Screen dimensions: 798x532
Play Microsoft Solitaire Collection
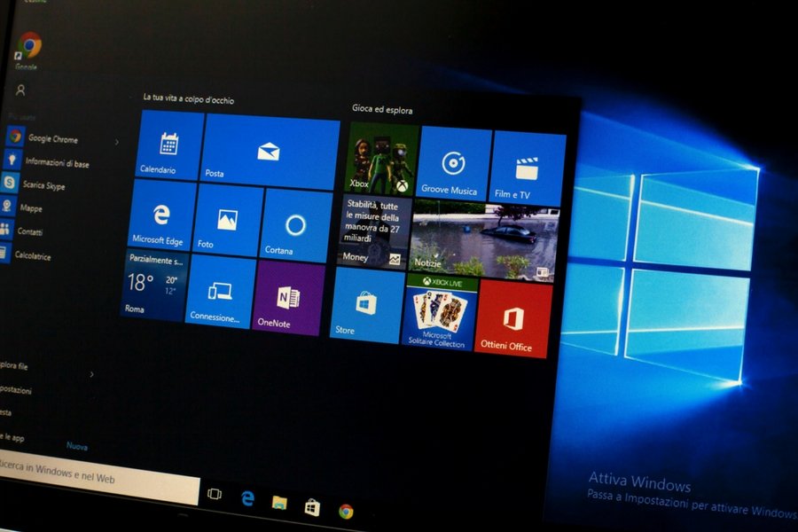442,310
